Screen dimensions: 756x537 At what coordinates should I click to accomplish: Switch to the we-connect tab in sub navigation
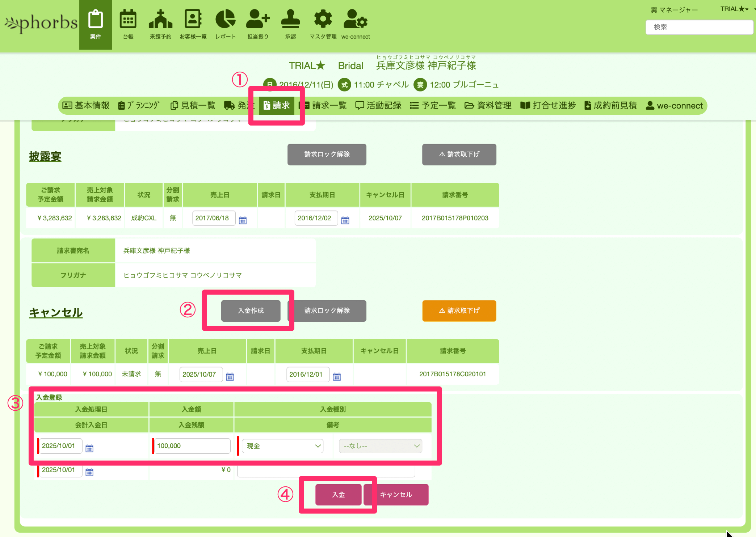674,106
